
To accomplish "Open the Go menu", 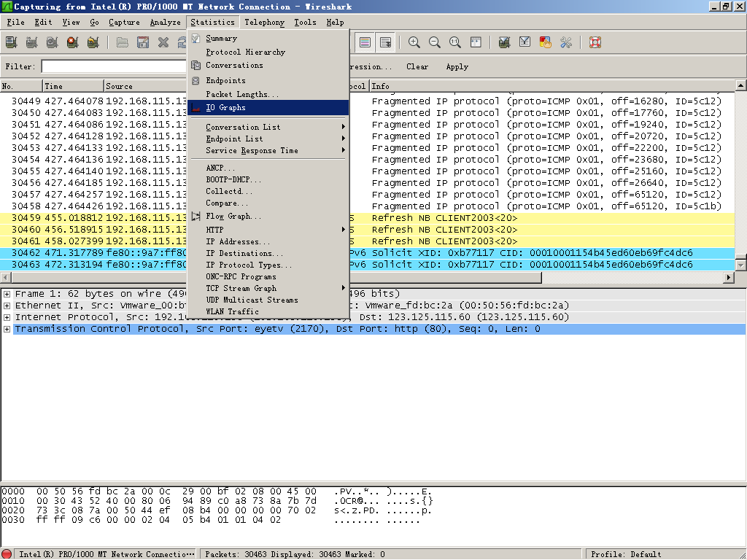I will [x=94, y=23].
